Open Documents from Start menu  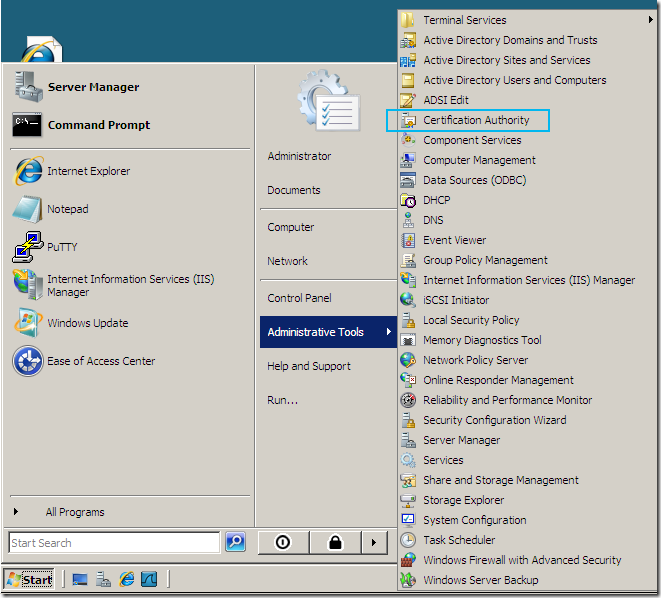pyautogui.click(x=294, y=190)
